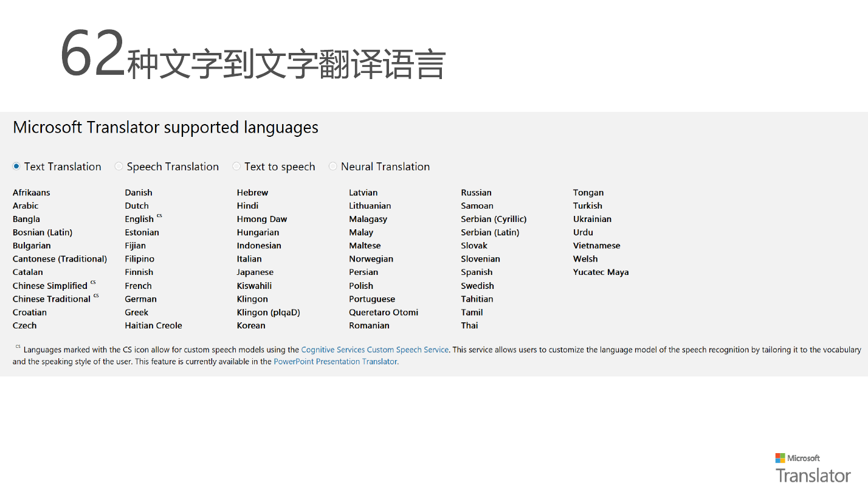Open the Cognitive Services Custom Speech Service link
The image size is (868, 489).
coord(375,350)
